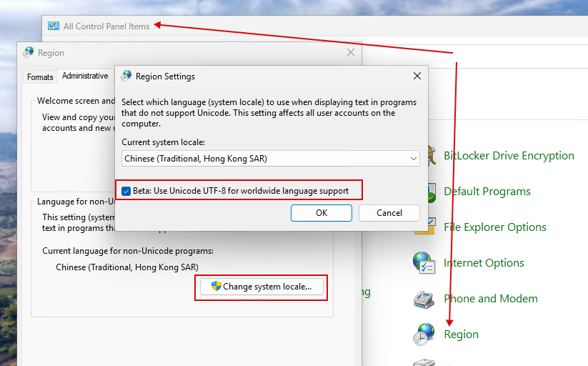
Task: Click the Region Settings dialog title icon
Action: (126, 76)
